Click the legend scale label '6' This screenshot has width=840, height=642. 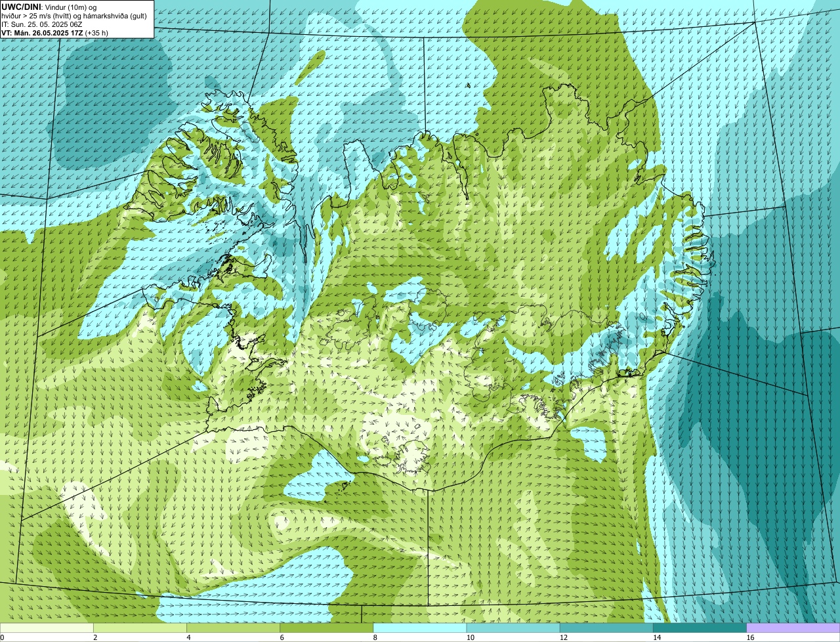coord(282,637)
